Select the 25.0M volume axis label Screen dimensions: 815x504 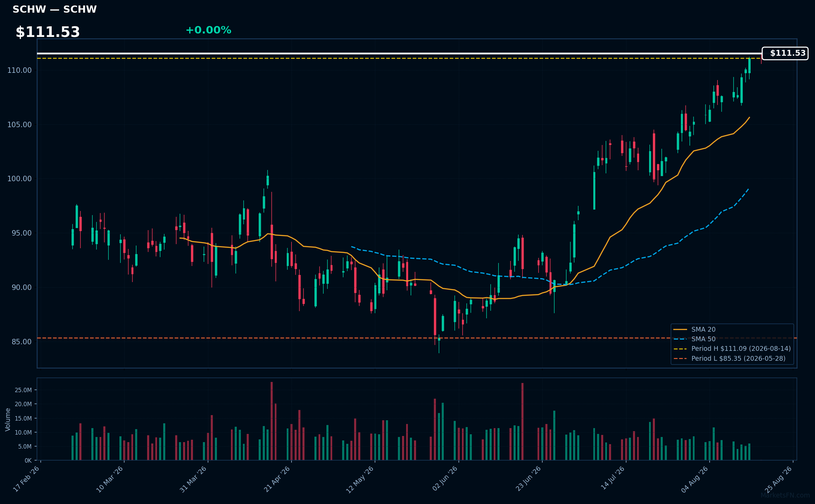(23, 390)
